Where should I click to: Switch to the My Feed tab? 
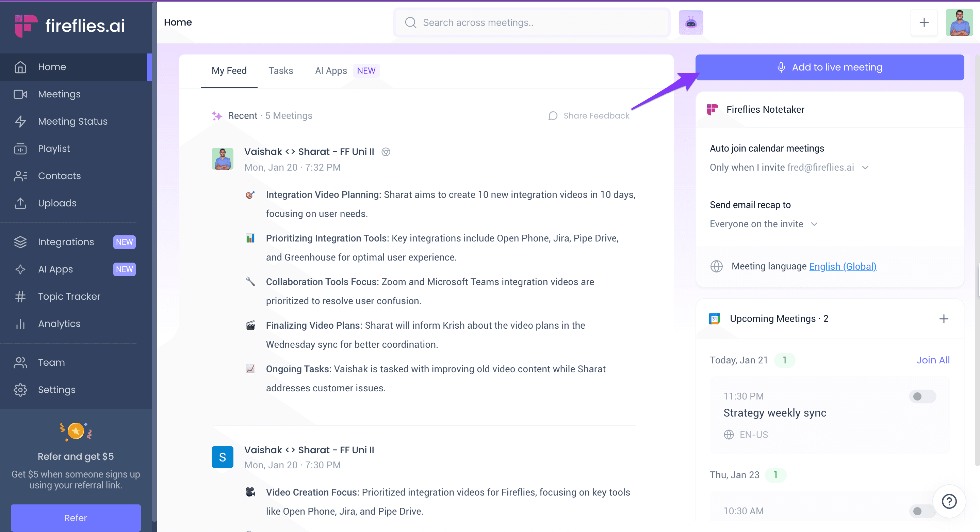[229, 71]
